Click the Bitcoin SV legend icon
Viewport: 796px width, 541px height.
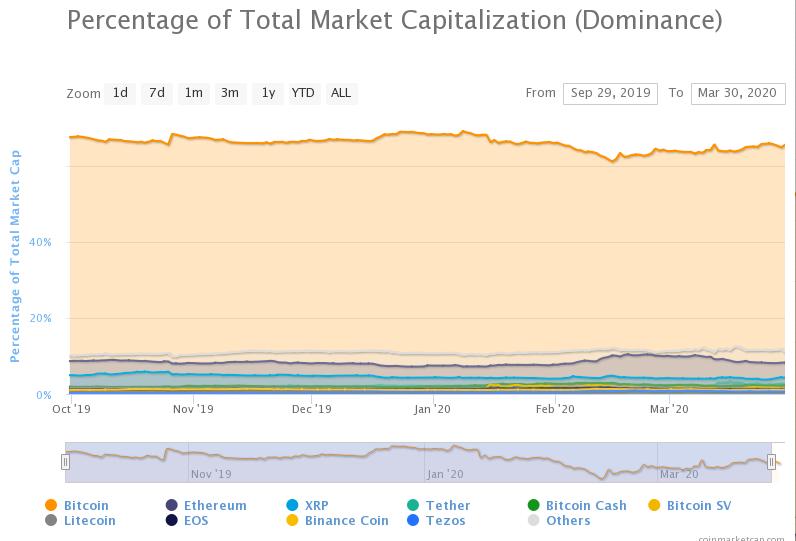click(x=654, y=505)
